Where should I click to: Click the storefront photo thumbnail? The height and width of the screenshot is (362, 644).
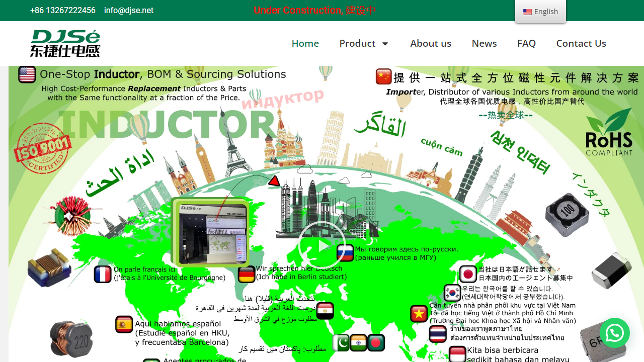[x=210, y=232]
